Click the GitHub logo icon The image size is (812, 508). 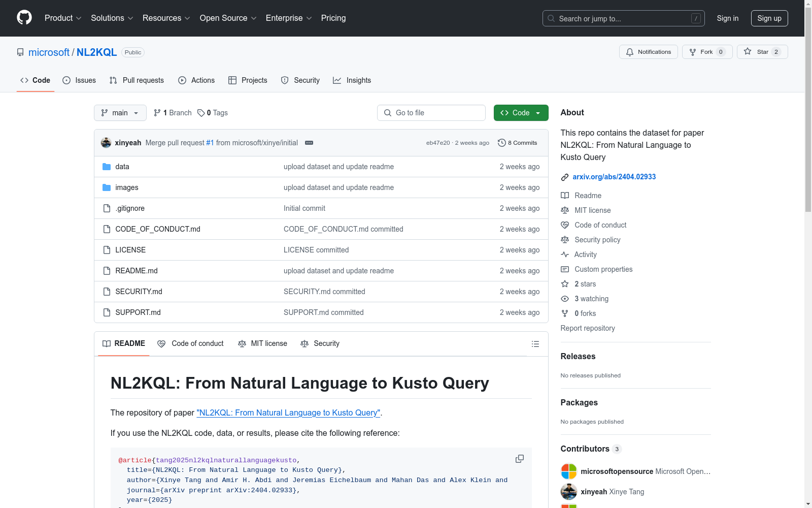24,18
